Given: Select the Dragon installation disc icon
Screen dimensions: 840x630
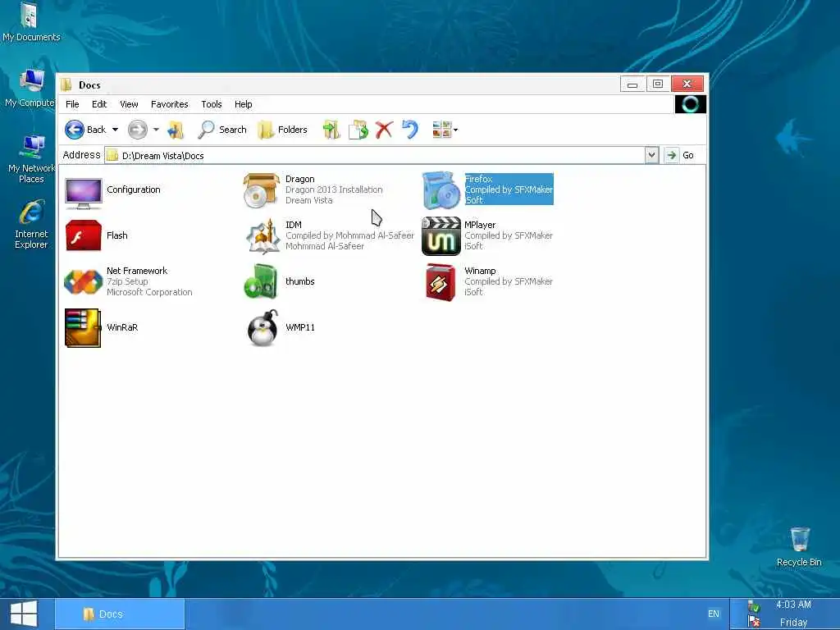Looking at the screenshot, I should [261, 190].
